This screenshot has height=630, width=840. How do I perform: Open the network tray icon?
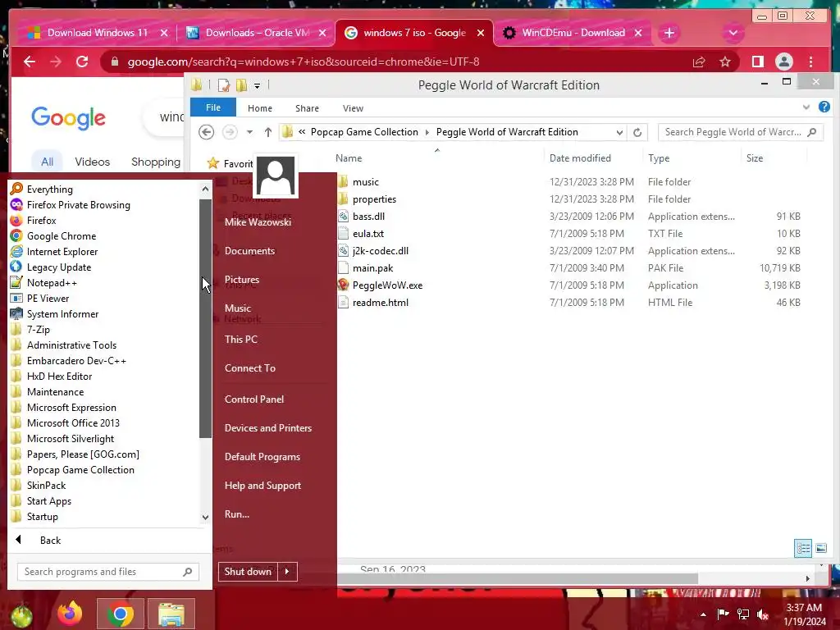click(x=743, y=614)
